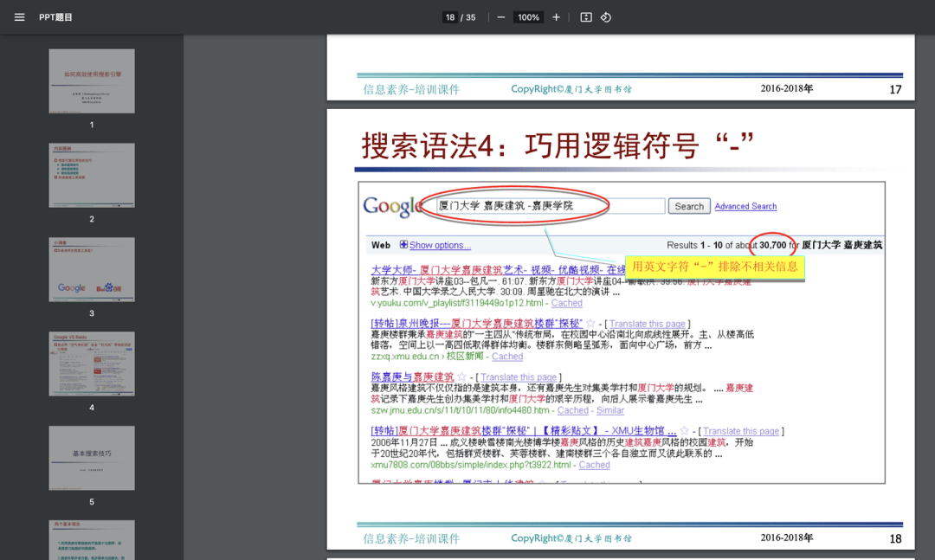Image resolution: width=935 pixels, height=560 pixels.
Task: Open the partially visible page 6 thumbnail
Action: coord(92,540)
